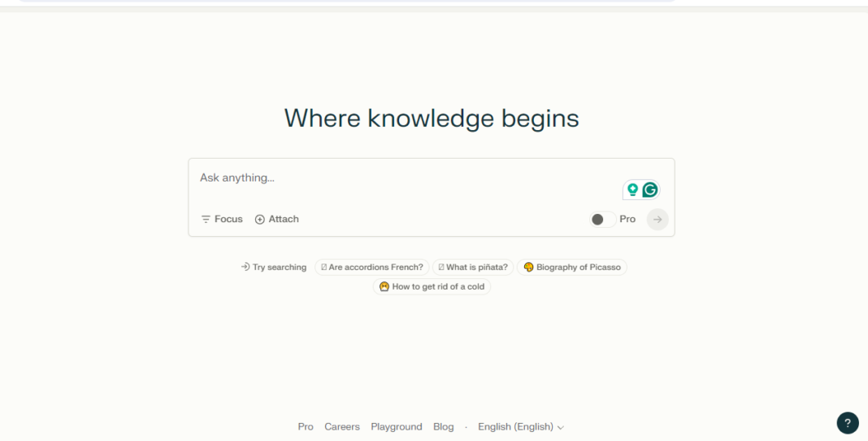Toggle the Pro switch on
The width and height of the screenshot is (868, 441).
tap(603, 220)
